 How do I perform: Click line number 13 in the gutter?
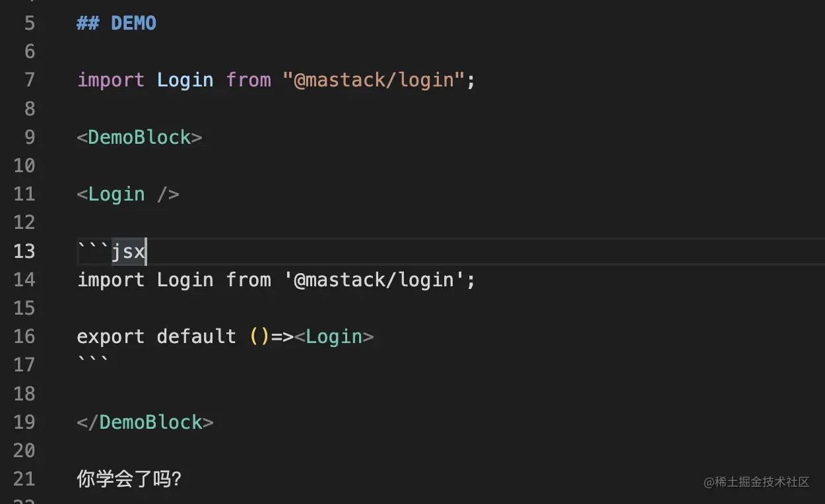(x=24, y=251)
